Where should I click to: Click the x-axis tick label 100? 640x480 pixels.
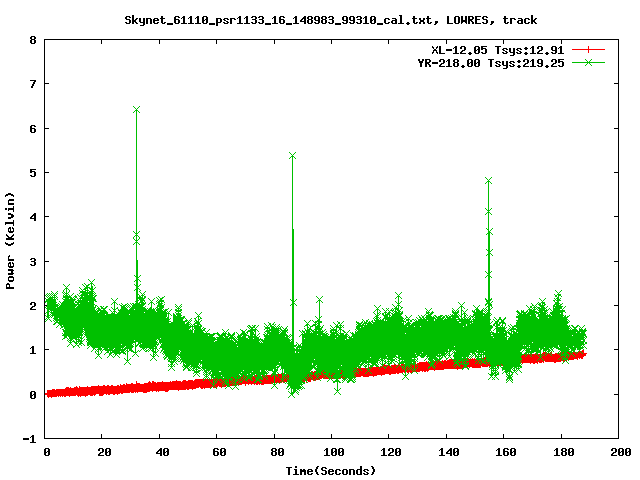332,452
